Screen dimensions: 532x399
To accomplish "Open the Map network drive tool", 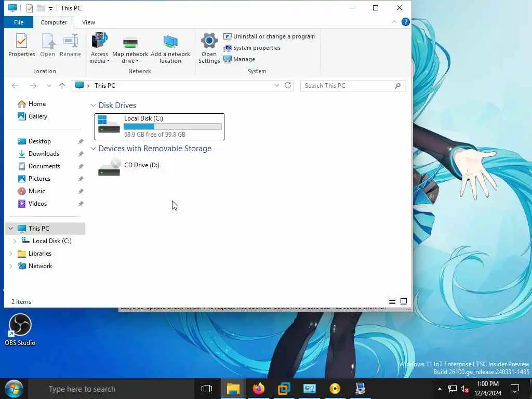I will (x=130, y=48).
